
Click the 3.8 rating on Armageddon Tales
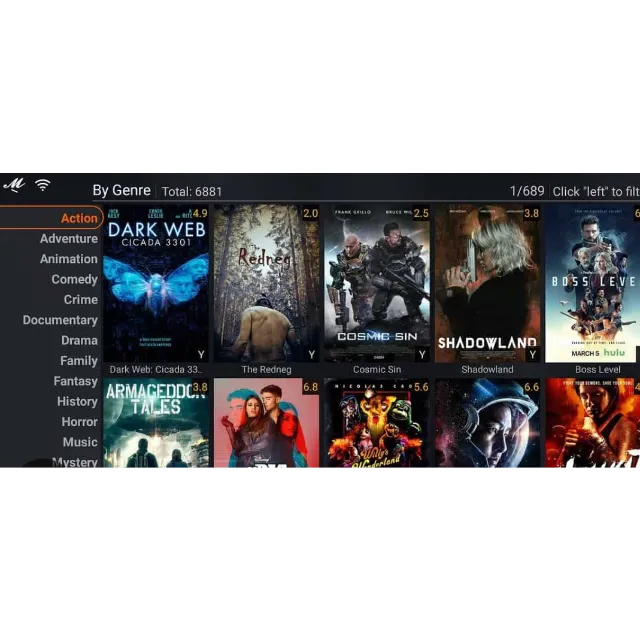point(200,387)
